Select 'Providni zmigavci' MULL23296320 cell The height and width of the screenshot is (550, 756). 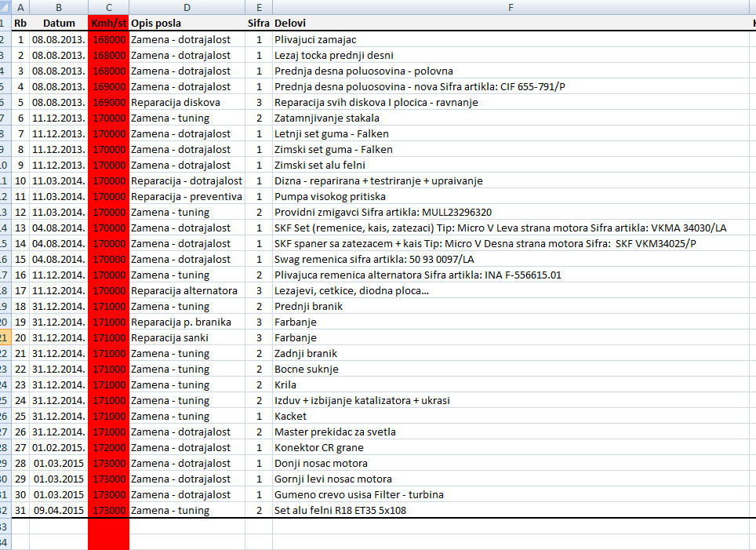[511, 212]
